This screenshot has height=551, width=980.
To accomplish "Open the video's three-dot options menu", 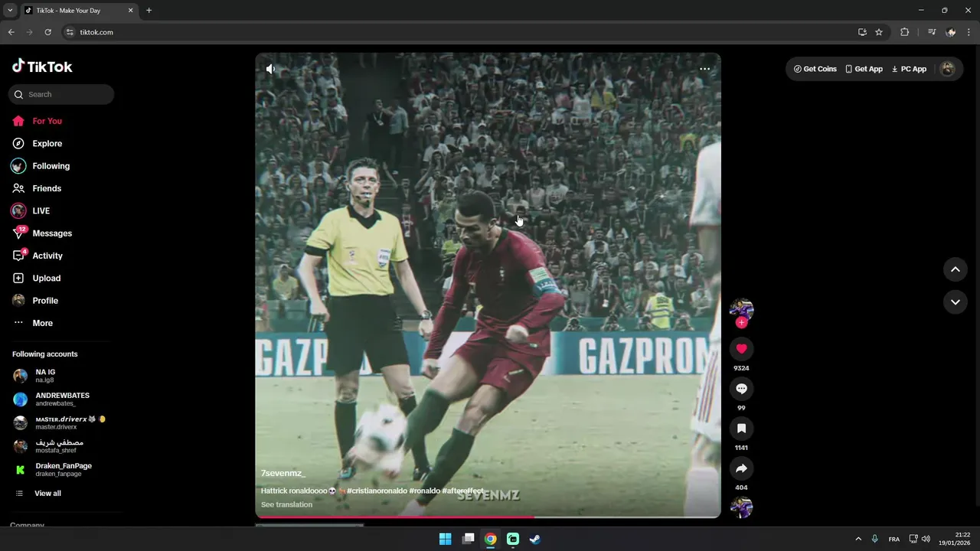I will (x=704, y=69).
